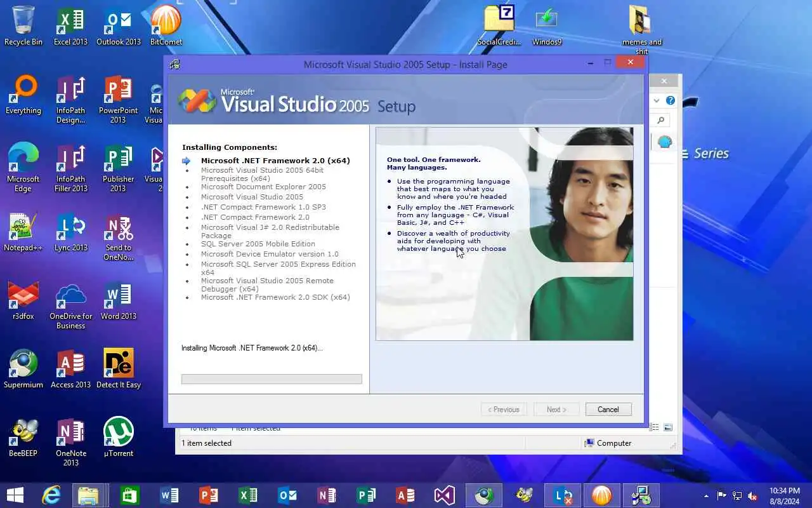The width and height of the screenshot is (812, 508).
Task: Select 'Microsoft Device Emulator version 1.0' entry
Action: pos(270,254)
